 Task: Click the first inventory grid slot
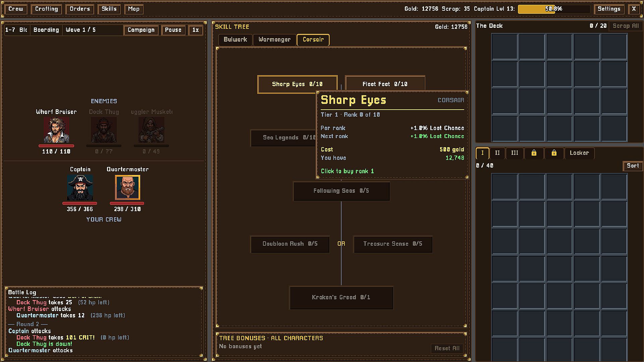(x=504, y=186)
